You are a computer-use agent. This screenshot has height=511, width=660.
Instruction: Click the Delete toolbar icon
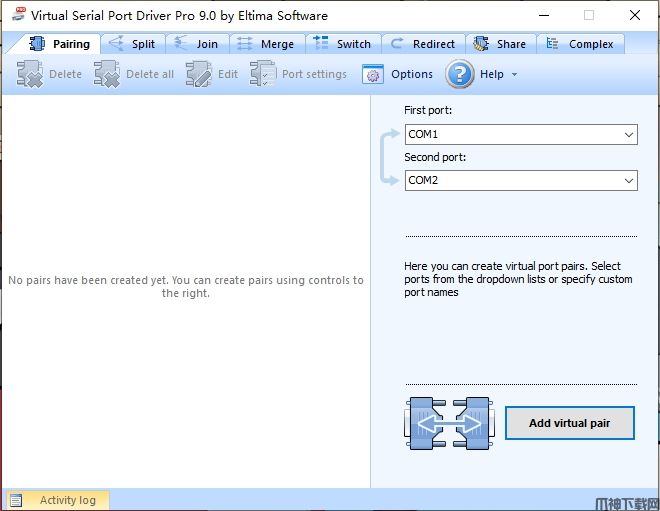31,74
